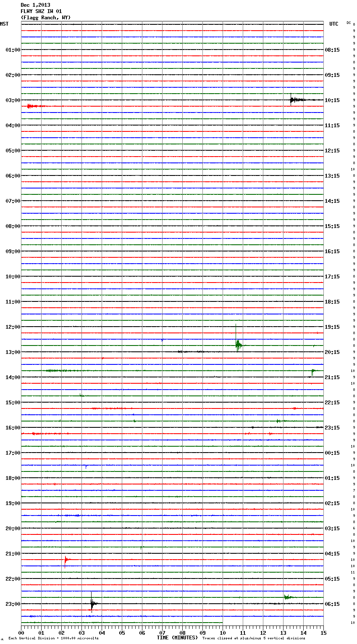The image size is (357, 644).
Task: Select the 'FLWY SHZ IW 01' station code
Action: coord(41,11)
